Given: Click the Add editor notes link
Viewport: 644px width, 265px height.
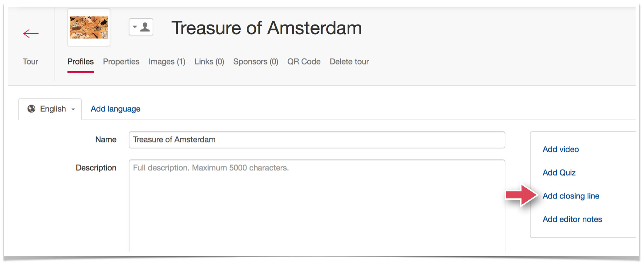Looking at the screenshot, I should (x=572, y=219).
